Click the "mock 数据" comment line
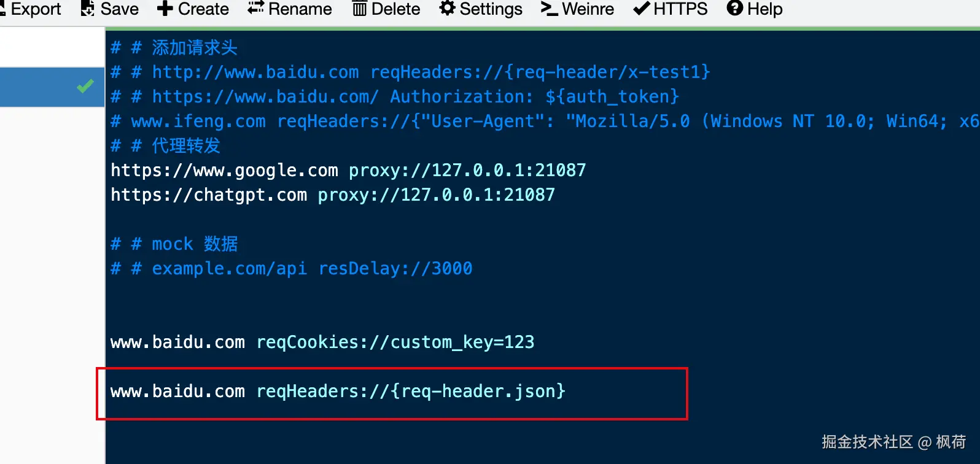The image size is (980, 464). (174, 244)
